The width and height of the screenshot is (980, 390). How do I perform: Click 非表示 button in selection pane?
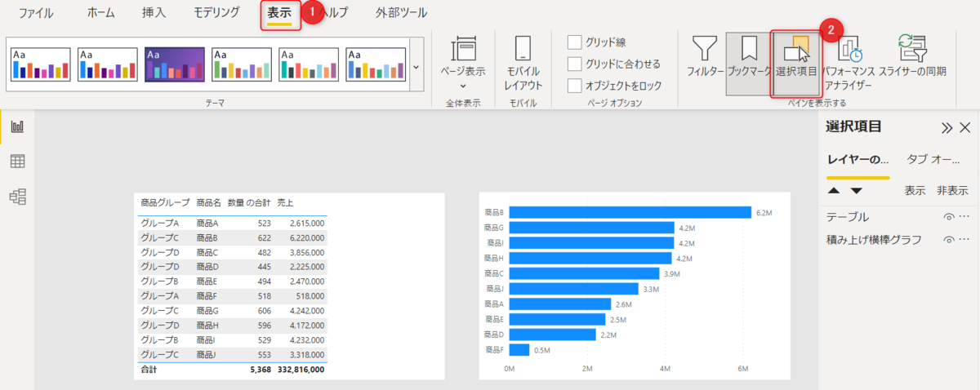[952, 191]
